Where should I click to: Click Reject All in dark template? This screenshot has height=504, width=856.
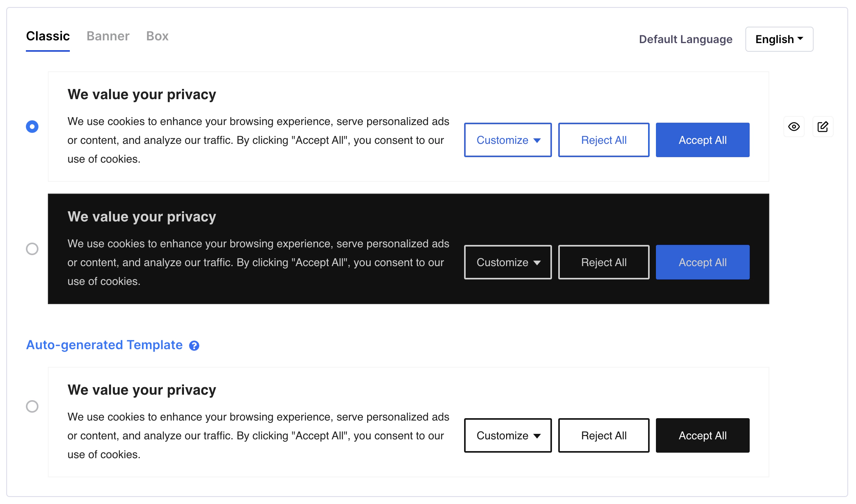point(604,262)
